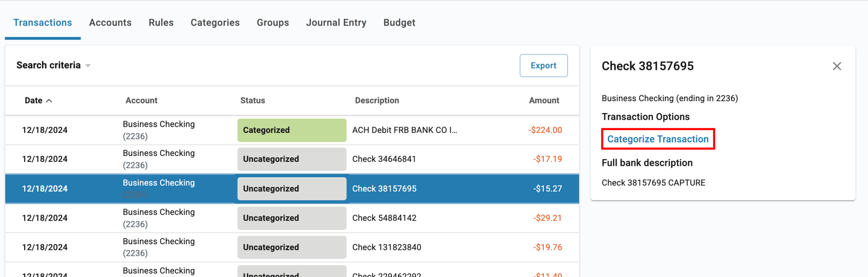This screenshot has width=868, height=277.
Task: Select the Check 131823840 transaction
Action: [386, 247]
